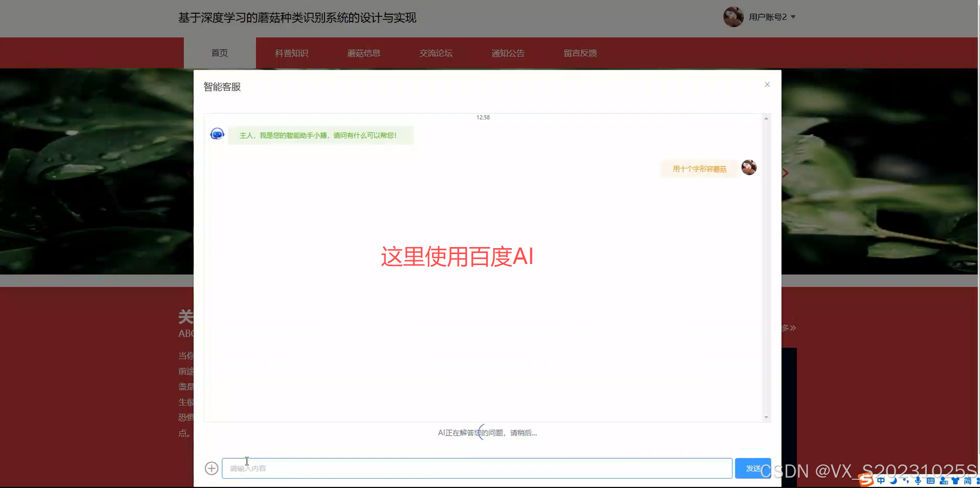The height and width of the screenshot is (488, 980).
Task: Open the 通知公告 navigation tab
Action: (x=508, y=53)
